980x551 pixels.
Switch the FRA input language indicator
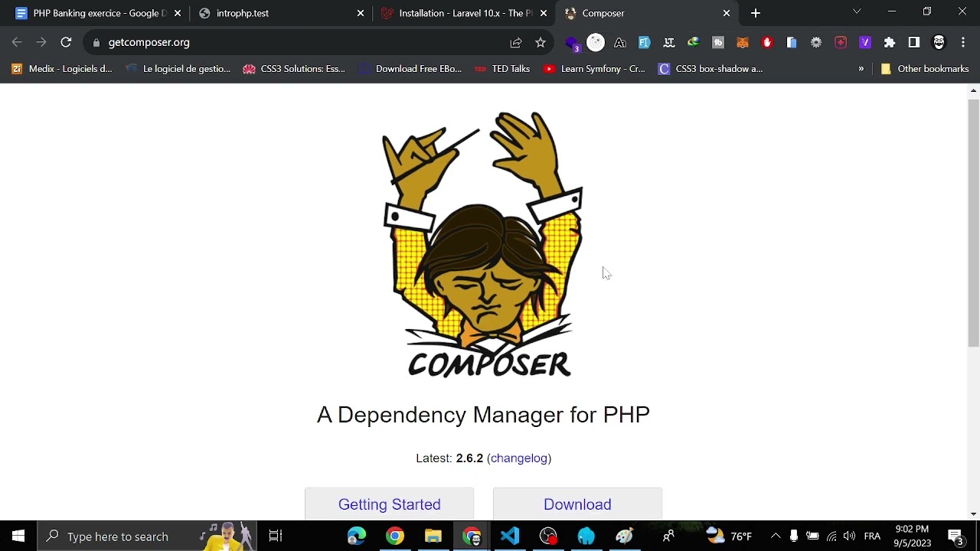(x=872, y=536)
